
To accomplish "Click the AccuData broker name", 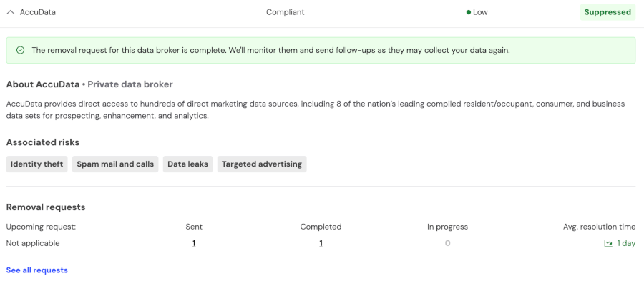I will point(38,12).
